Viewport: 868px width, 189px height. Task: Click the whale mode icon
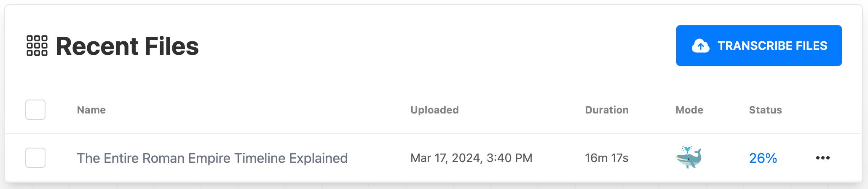point(689,157)
